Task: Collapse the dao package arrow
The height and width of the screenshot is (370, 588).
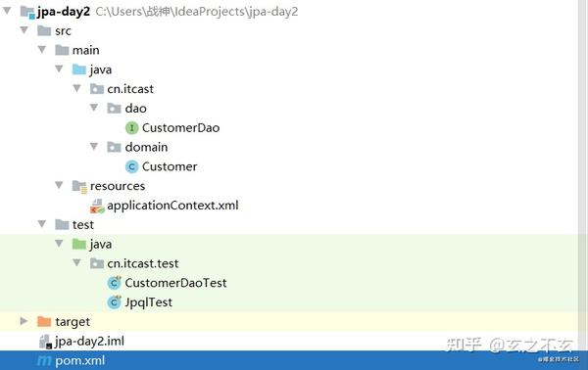Action: click(94, 108)
